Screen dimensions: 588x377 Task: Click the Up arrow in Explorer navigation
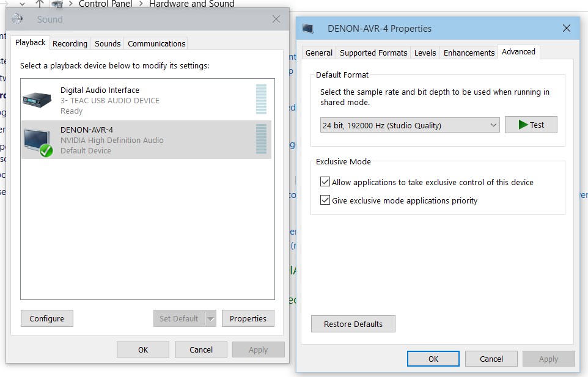[x=39, y=4]
